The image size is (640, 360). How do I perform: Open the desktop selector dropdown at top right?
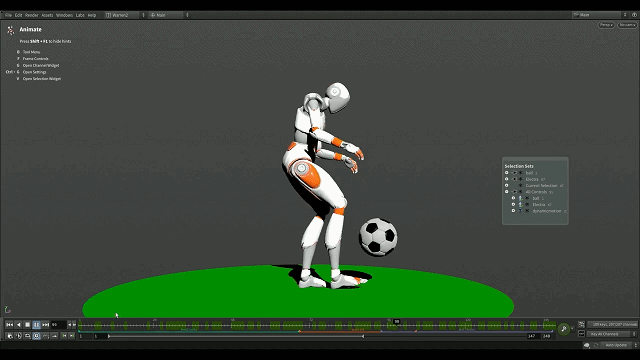(600, 15)
